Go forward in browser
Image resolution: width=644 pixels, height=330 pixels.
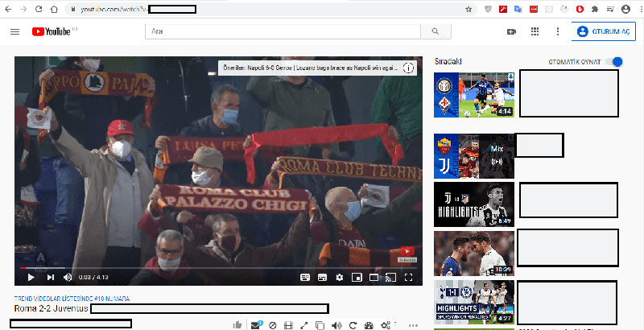23,9
